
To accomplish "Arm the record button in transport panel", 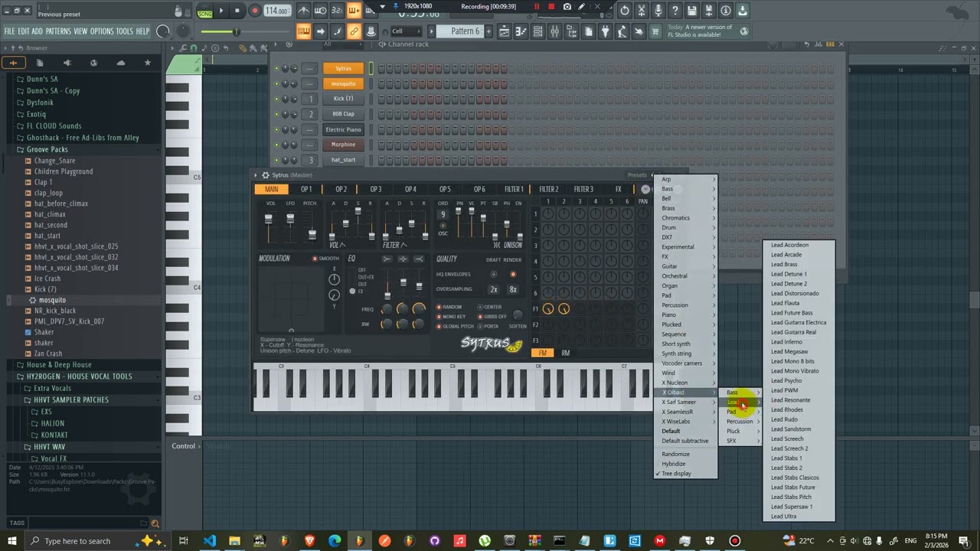I will [x=255, y=11].
